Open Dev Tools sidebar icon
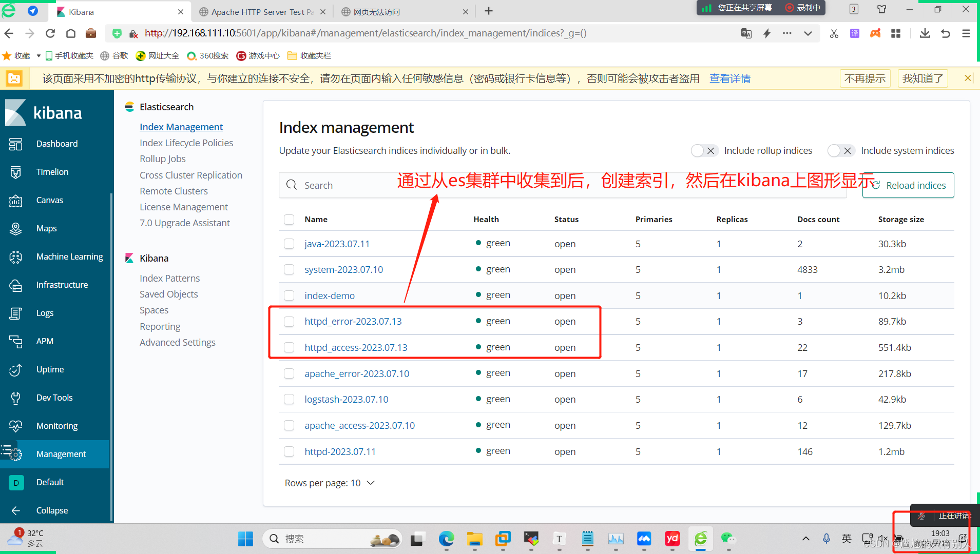Screen dimensions: 980x554 coord(16,398)
